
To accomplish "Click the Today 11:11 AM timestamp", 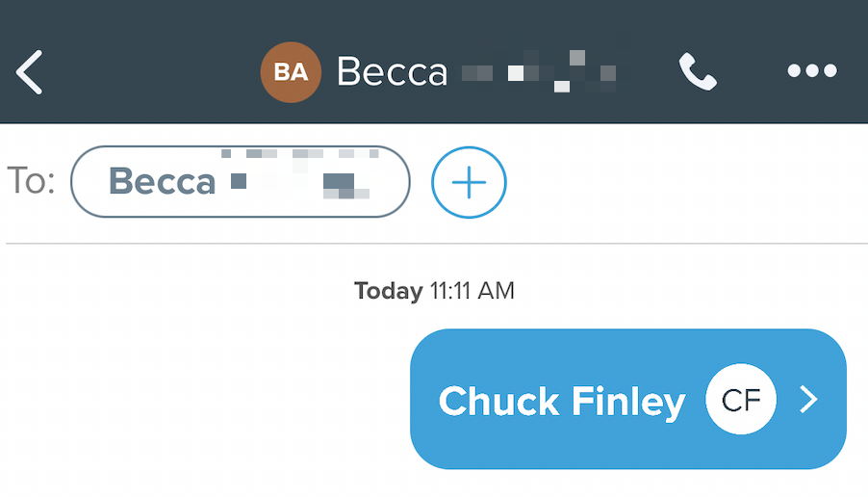I will coord(435,291).
